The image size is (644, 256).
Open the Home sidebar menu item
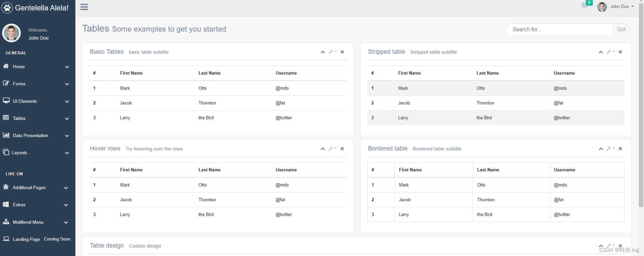tap(38, 67)
